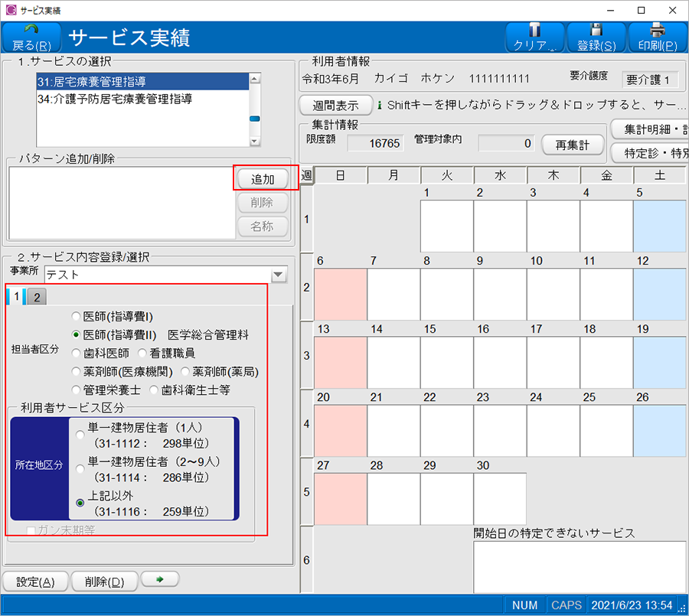Image resolution: width=689 pixels, height=616 pixels.
Task: Switch to tab 1 in サービス内容登録/選択
Action: pyautogui.click(x=15, y=296)
